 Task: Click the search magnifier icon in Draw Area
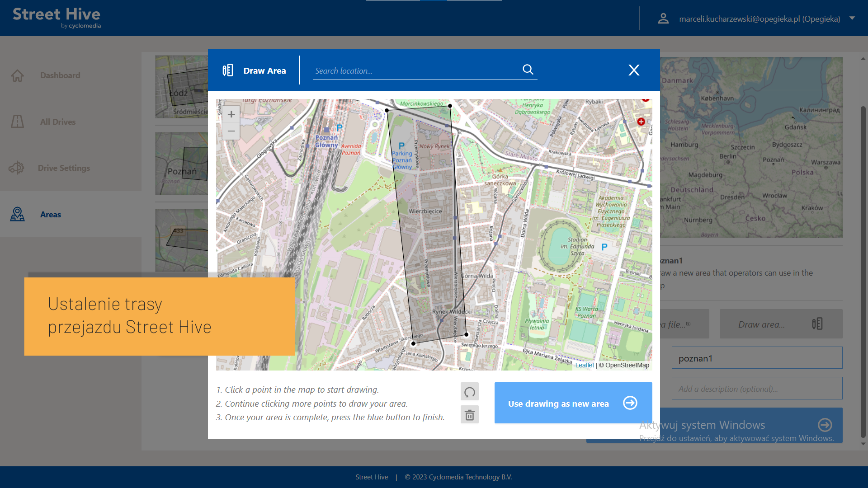[528, 70]
